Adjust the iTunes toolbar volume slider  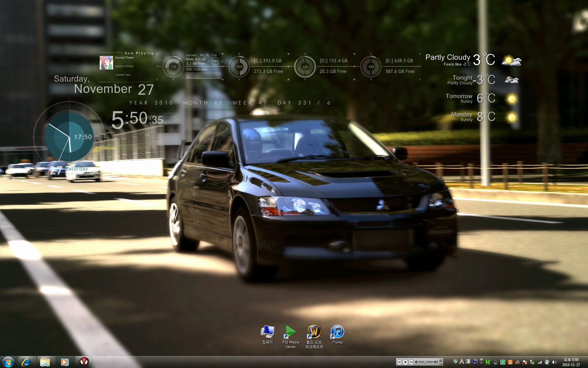click(x=425, y=362)
